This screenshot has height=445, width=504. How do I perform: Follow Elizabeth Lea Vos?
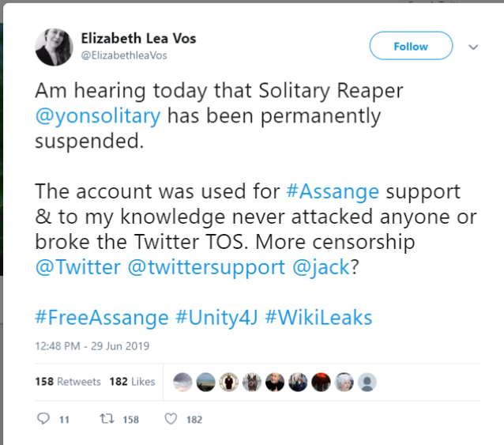coord(411,47)
